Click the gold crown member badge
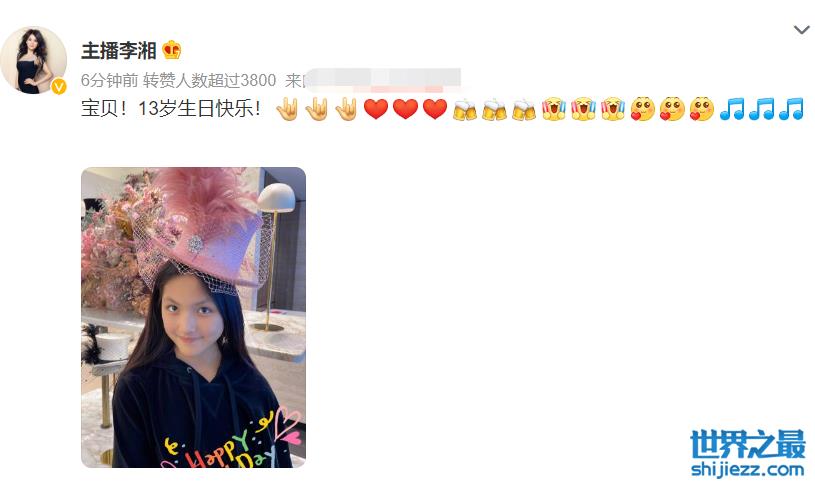 point(172,50)
